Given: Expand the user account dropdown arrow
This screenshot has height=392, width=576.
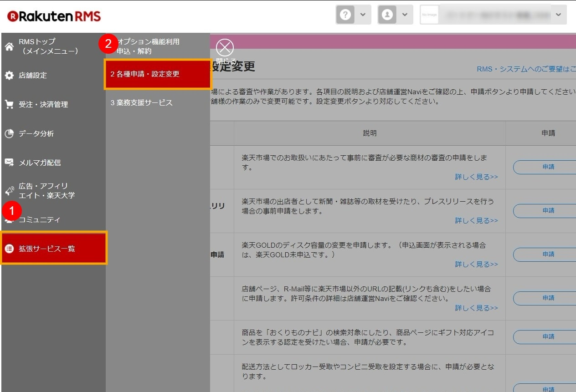Looking at the screenshot, I should click(x=405, y=15).
